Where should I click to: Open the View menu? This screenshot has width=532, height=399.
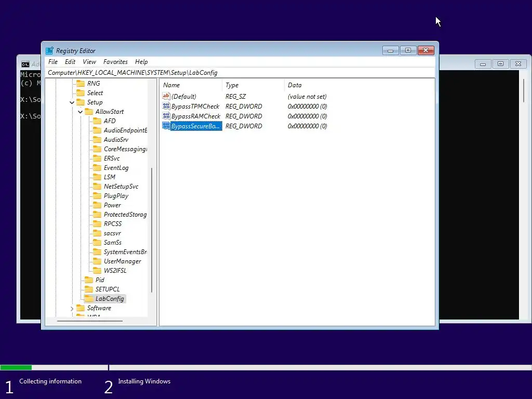pos(89,62)
